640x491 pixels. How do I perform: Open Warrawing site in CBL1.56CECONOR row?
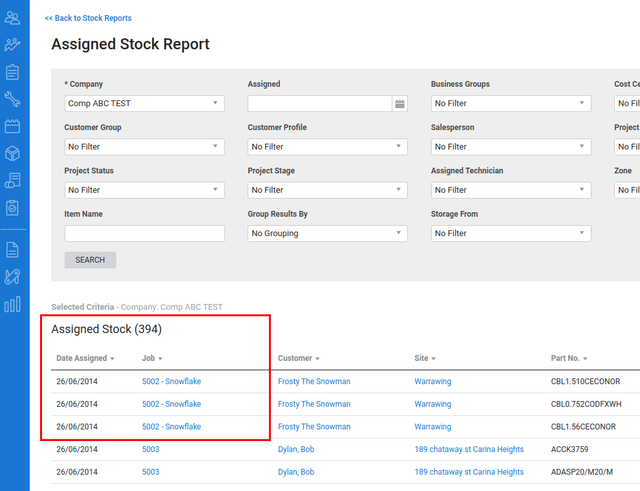[x=433, y=427]
